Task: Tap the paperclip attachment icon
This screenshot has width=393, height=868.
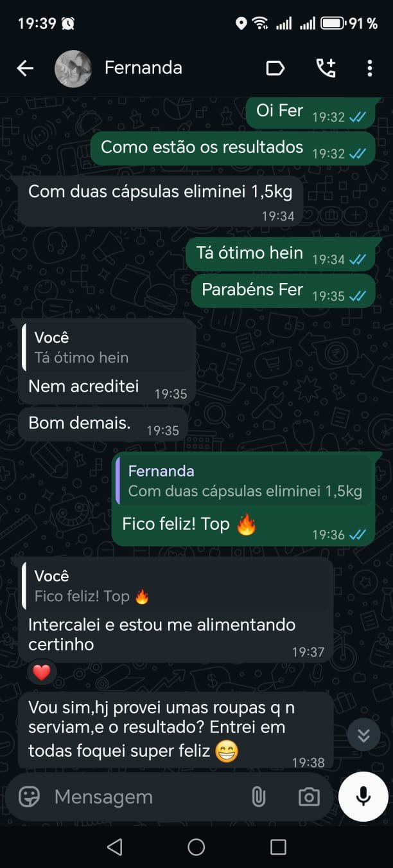Action: (x=258, y=797)
